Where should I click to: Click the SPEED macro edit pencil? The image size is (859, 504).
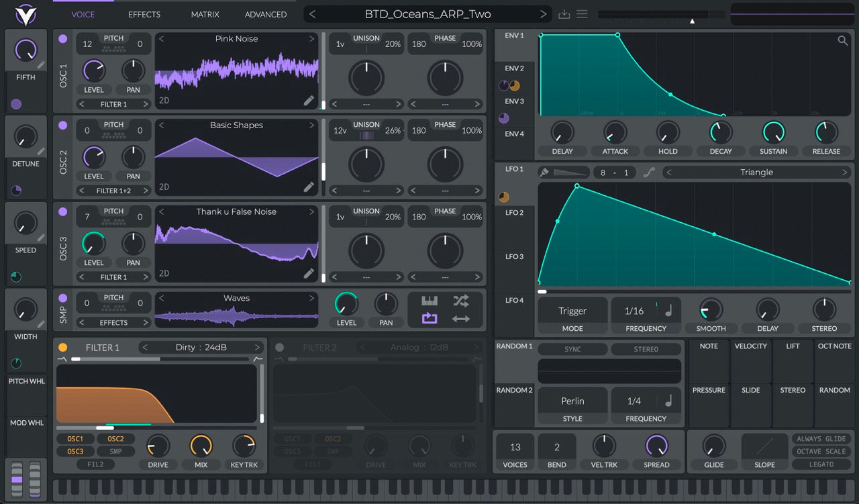pos(42,238)
